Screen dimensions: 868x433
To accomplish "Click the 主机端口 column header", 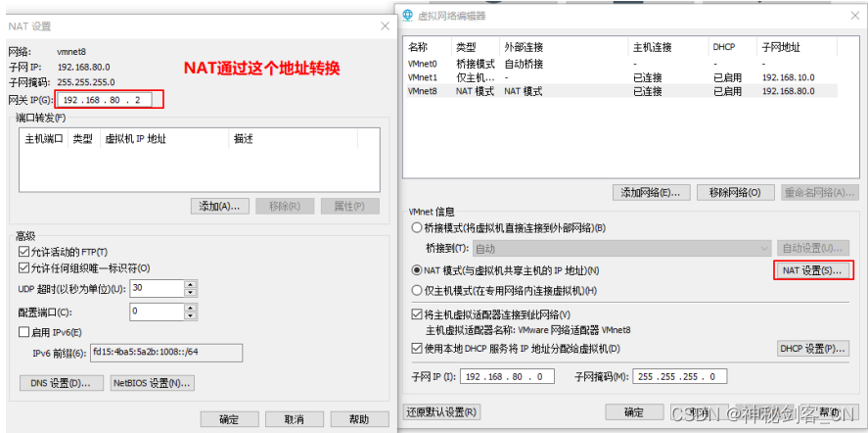I will pyautogui.click(x=44, y=138).
